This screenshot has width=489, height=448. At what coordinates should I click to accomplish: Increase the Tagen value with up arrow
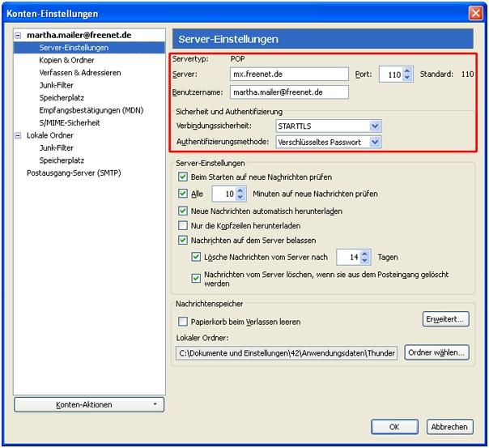tap(364, 254)
